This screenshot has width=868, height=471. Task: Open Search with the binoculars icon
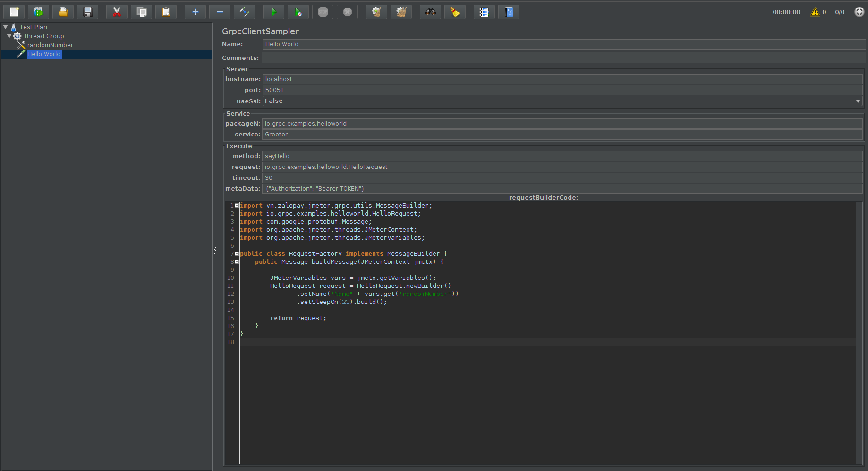430,12
